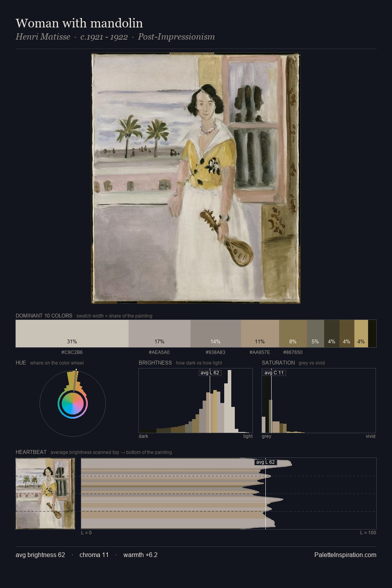This screenshot has height=588, width=392.
Task: Click the hue color wheel
Action: [73, 403]
